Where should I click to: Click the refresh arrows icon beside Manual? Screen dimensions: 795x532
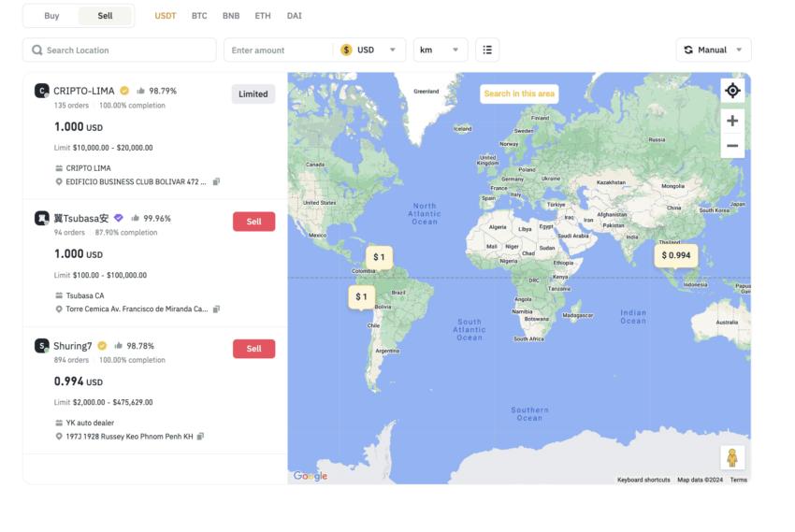point(688,50)
